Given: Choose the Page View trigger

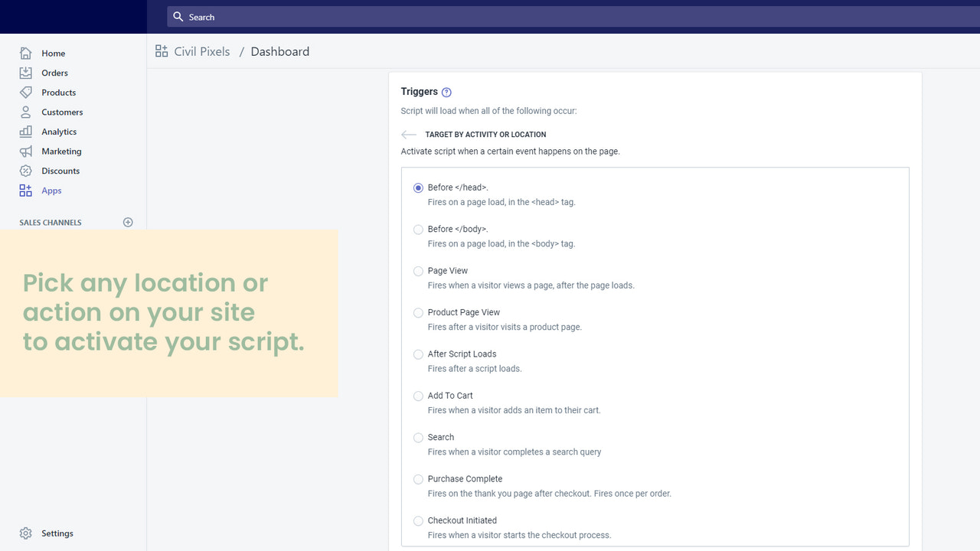Looking at the screenshot, I should (x=418, y=271).
